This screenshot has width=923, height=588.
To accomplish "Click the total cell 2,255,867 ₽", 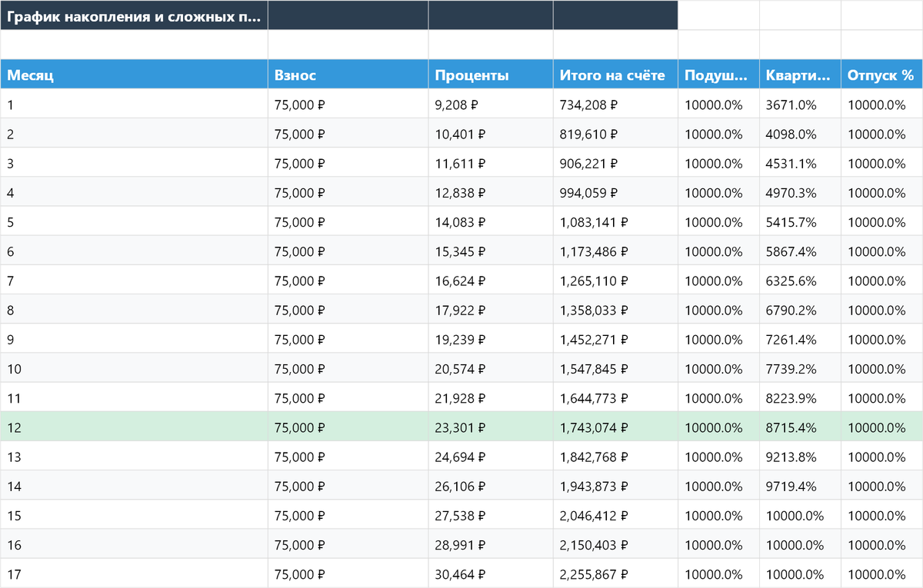I will (615, 574).
